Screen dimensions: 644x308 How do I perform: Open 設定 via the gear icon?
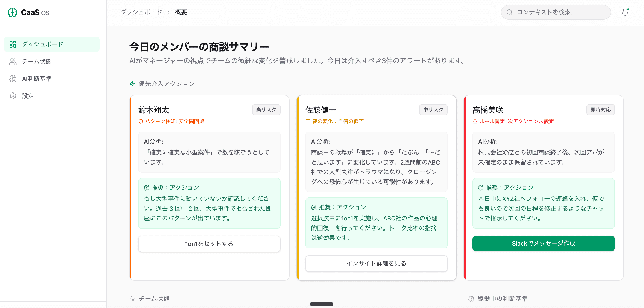(x=13, y=96)
